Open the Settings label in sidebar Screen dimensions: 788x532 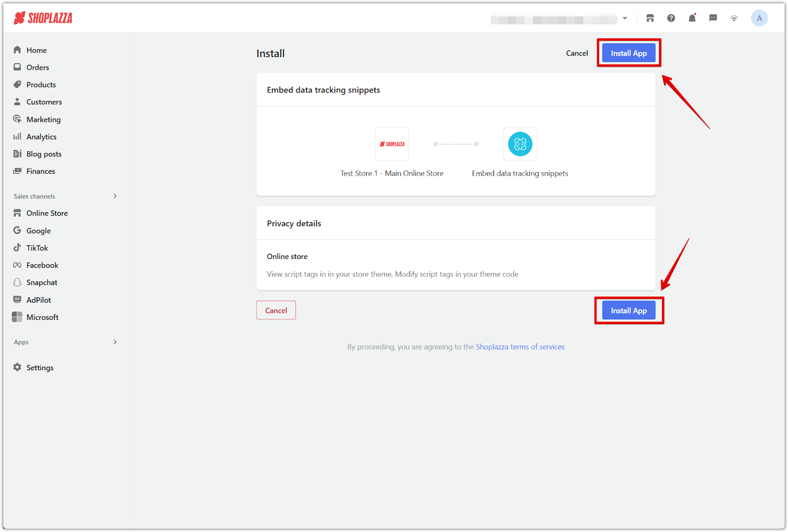(x=40, y=368)
